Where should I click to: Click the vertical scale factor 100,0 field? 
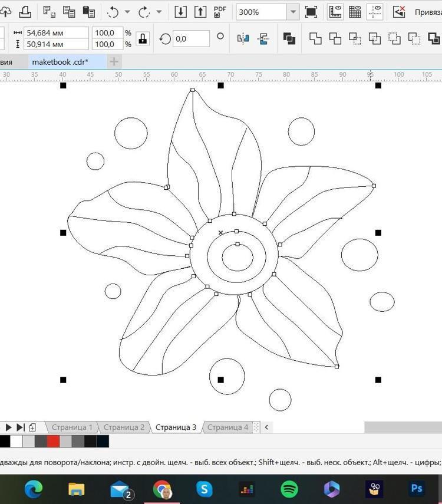pos(108,44)
